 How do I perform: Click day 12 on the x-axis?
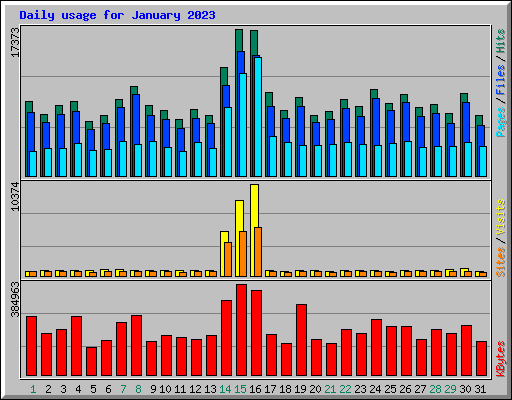click(x=195, y=389)
